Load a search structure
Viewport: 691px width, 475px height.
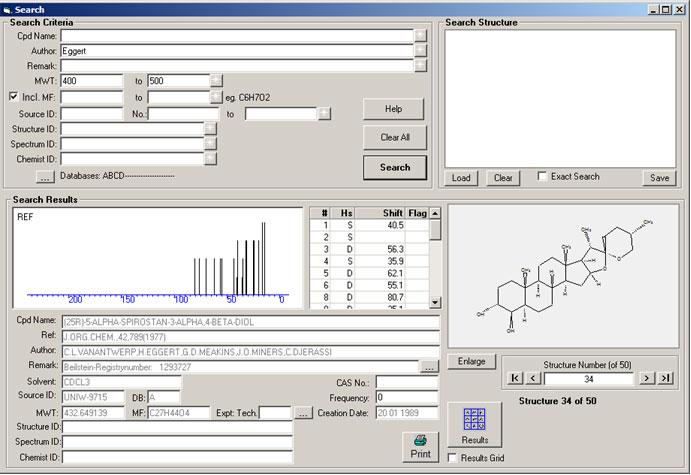(x=461, y=178)
